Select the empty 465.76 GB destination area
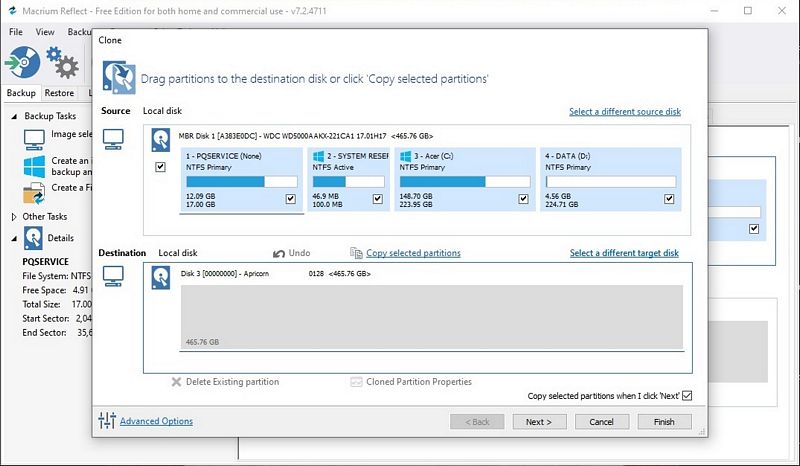800x466 pixels. point(432,317)
